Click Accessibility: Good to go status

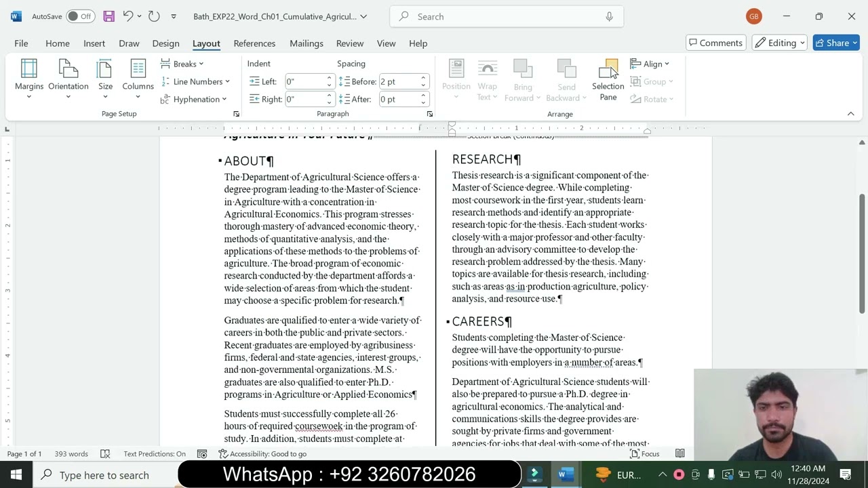tap(262, 453)
